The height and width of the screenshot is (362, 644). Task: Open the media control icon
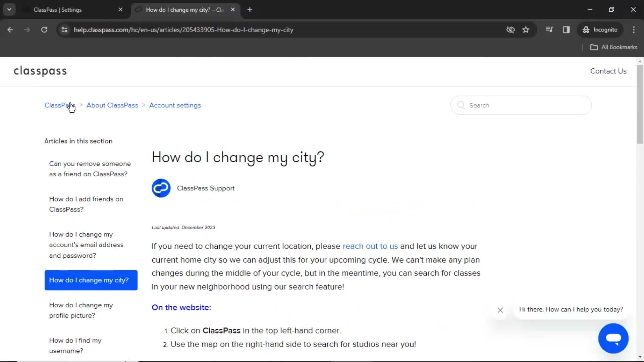pyautogui.click(x=549, y=30)
